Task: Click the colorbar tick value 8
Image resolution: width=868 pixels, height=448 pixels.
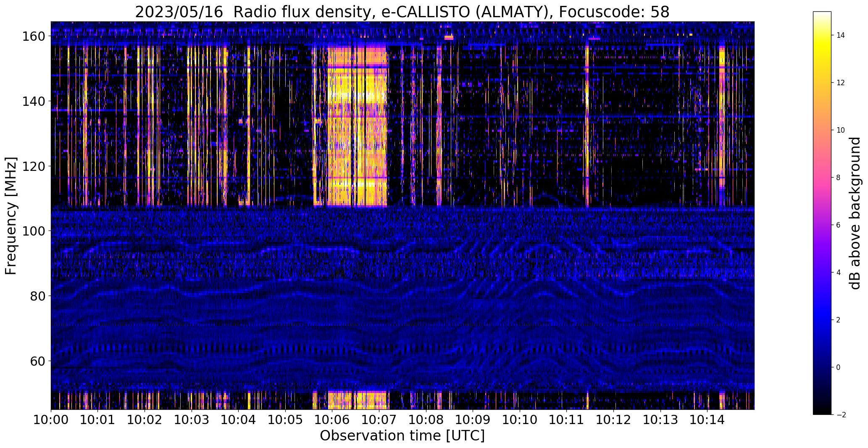Action: 839,178
